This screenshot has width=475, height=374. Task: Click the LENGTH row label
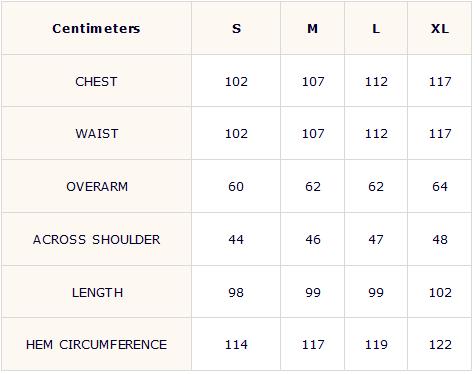[x=97, y=293]
